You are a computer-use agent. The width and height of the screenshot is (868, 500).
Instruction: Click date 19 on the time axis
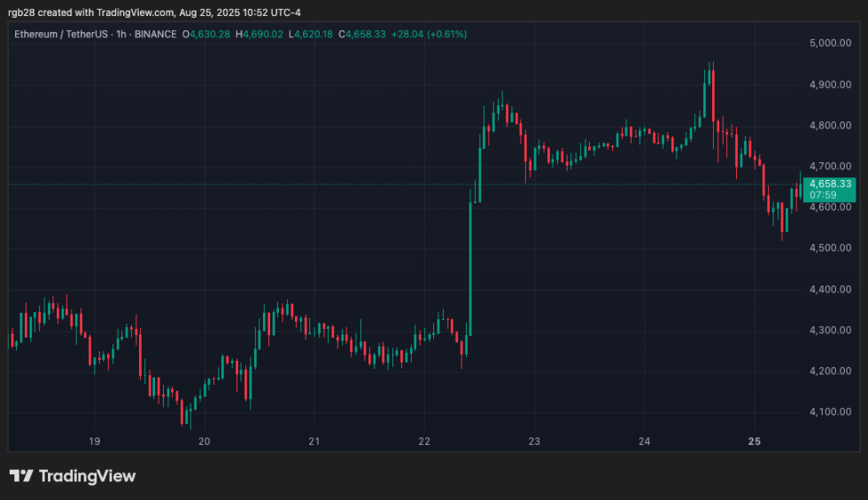94,441
